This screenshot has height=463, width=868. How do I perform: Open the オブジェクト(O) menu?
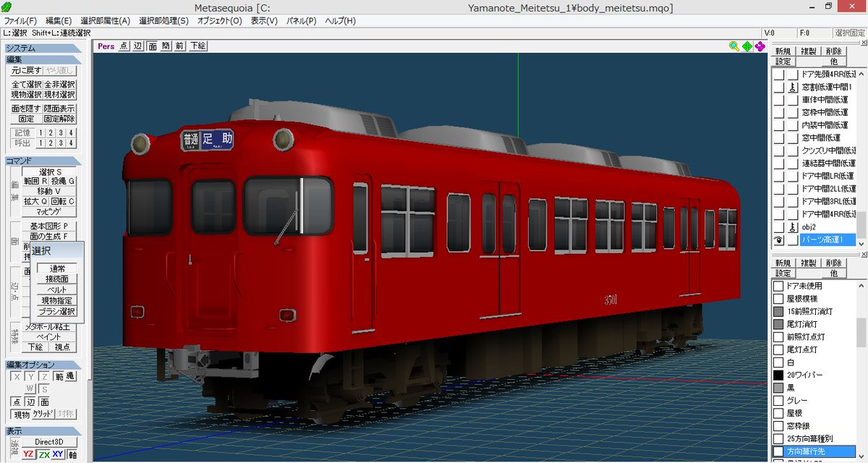220,21
